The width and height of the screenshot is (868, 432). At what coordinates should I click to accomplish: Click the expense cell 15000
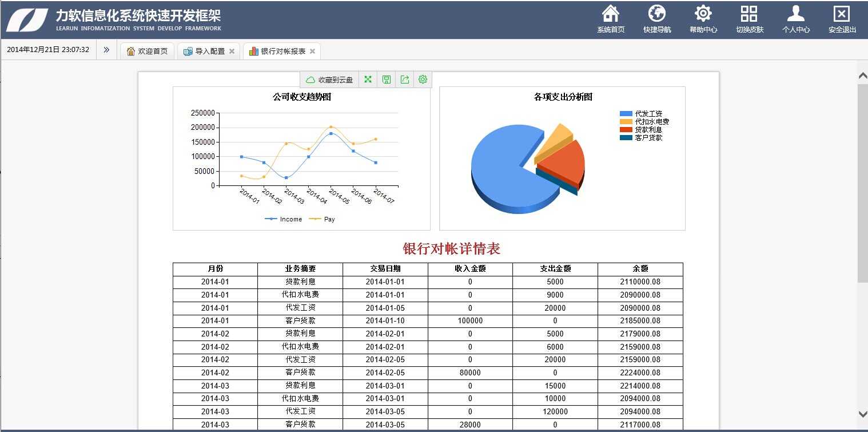pyautogui.click(x=555, y=386)
